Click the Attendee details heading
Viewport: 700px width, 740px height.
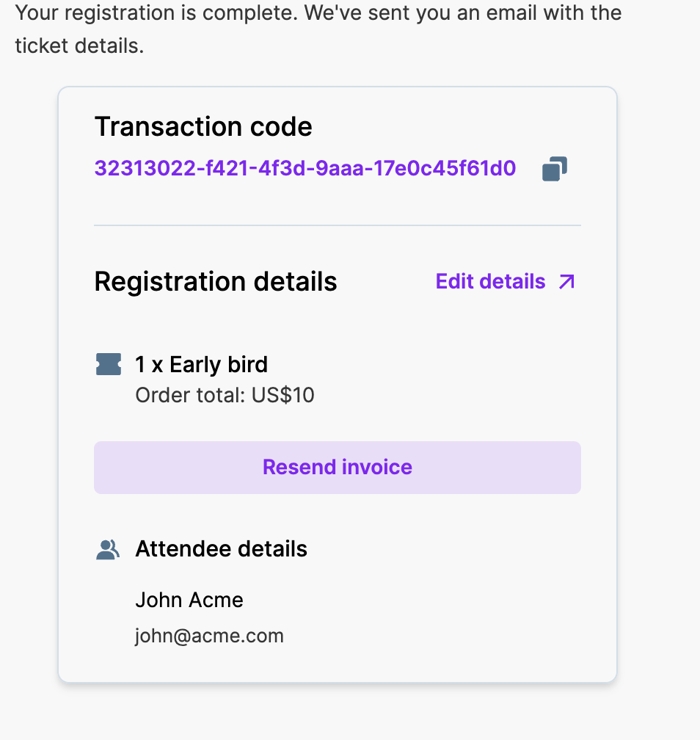(221, 549)
